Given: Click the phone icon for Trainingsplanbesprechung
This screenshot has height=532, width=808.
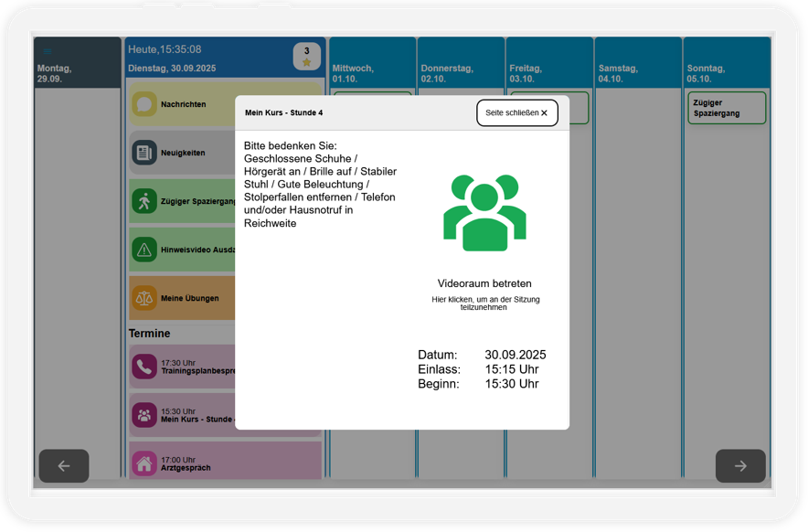Looking at the screenshot, I should coord(144,367).
